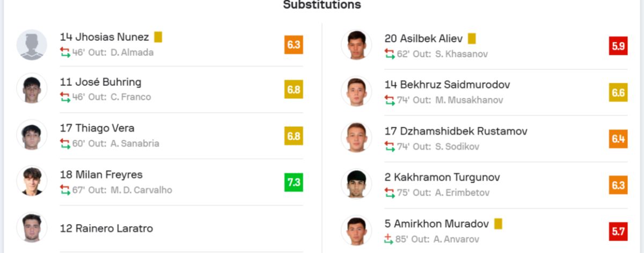Viewport: 644px width, 253px height.
Task: Open player page for Rainero Laratro
Action: pos(106,228)
